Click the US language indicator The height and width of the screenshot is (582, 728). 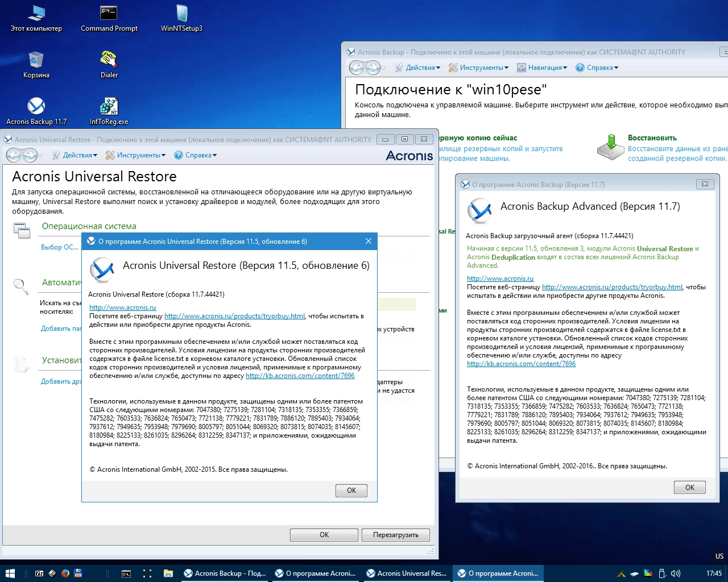click(719, 556)
